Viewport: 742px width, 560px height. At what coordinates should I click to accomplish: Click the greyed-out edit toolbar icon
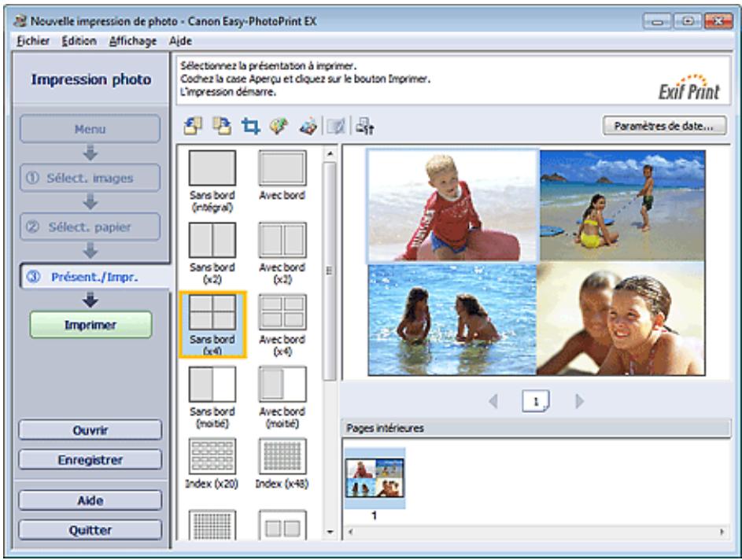336,127
